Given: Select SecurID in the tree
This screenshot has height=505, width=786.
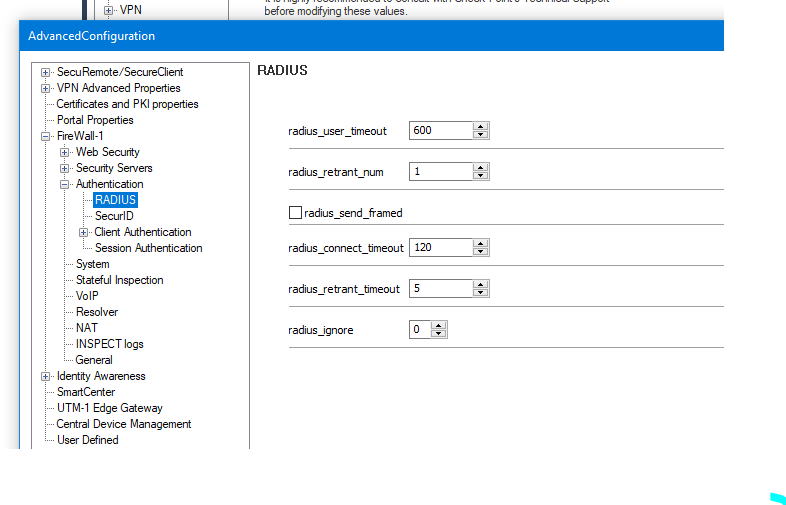Looking at the screenshot, I should (114, 216).
